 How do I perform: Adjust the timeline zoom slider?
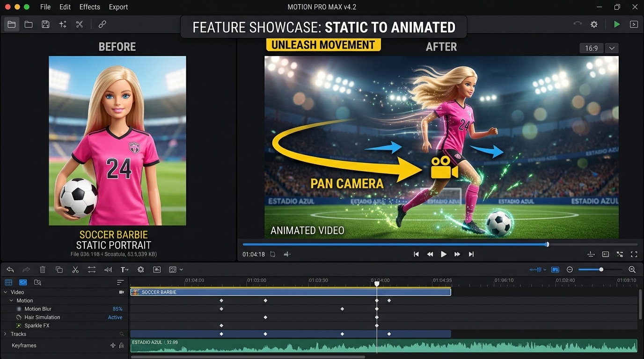pyautogui.click(x=600, y=270)
